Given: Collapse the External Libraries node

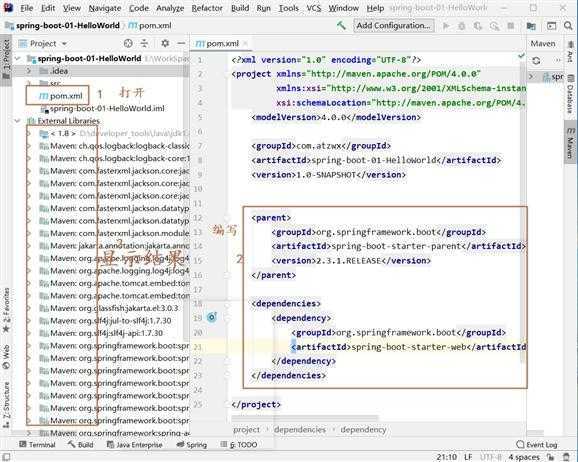Looking at the screenshot, I should tap(17, 121).
